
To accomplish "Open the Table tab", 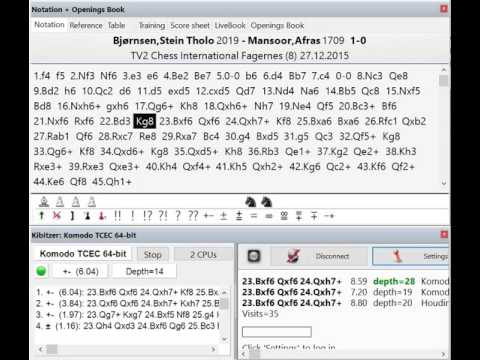I will (116, 25).
